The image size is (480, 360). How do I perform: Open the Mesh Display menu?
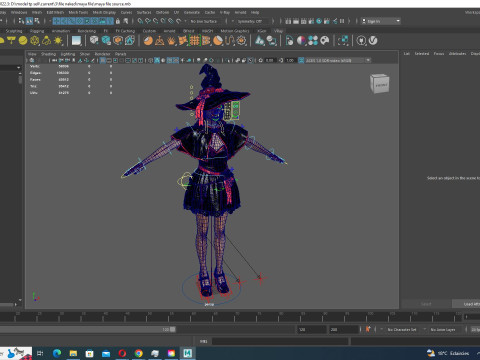point(104,12)
